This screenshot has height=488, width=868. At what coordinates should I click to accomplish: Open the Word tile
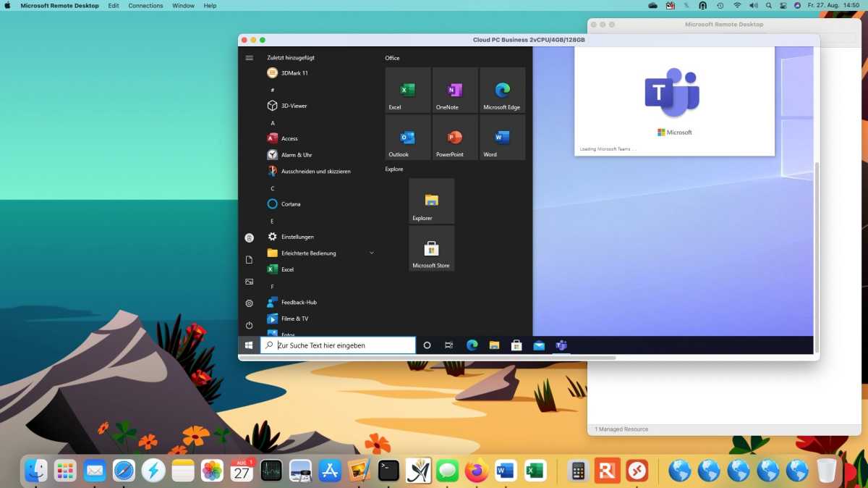tap(502, 137)
